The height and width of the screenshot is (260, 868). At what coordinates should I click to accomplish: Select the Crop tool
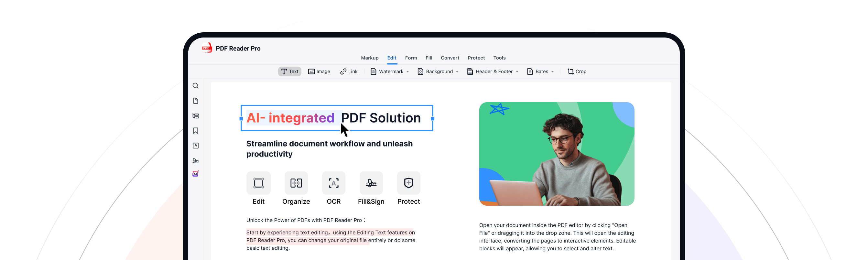click(x=577, y=71)
